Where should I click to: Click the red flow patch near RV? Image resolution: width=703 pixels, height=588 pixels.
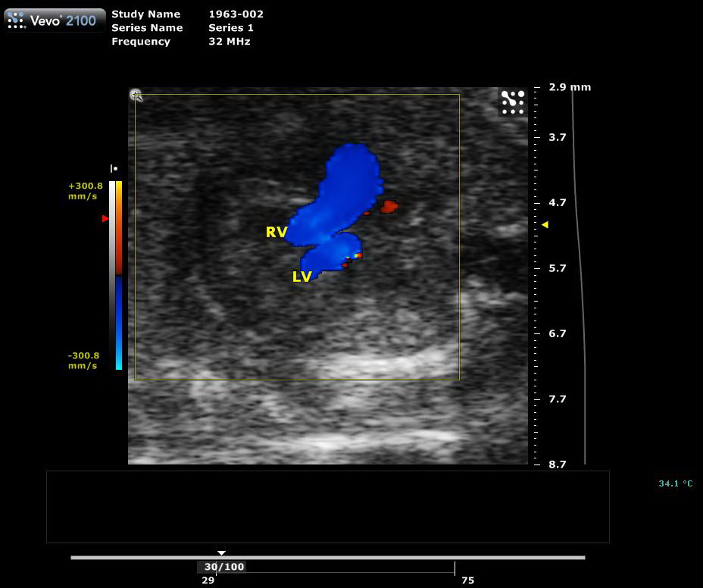pos(389,207)
